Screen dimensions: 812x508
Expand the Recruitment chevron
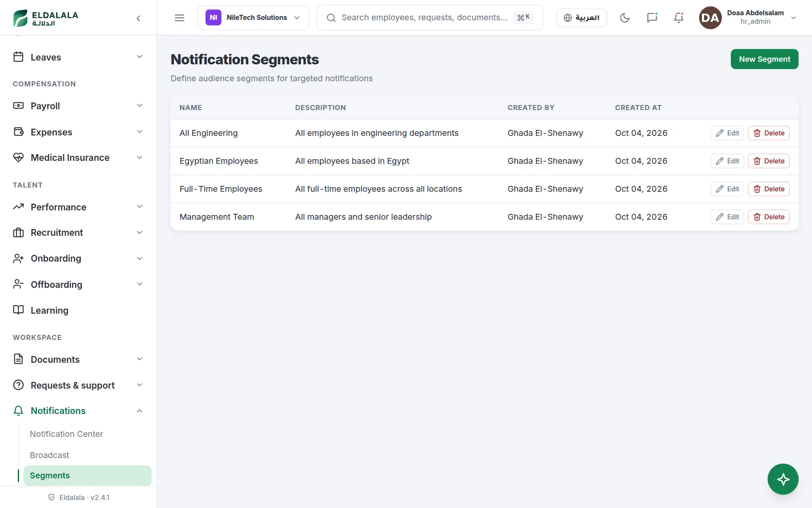[140, 232]
